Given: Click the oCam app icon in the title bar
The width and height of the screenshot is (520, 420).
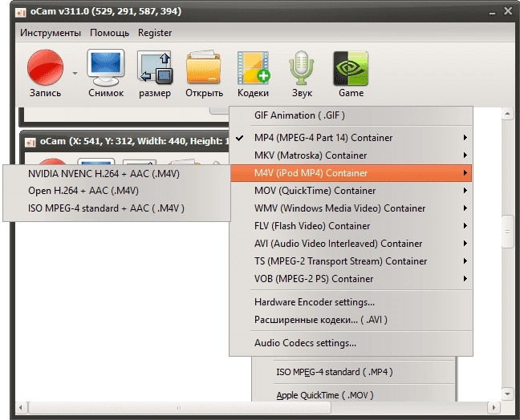Looking at the screenshot, I should [21, 12].
